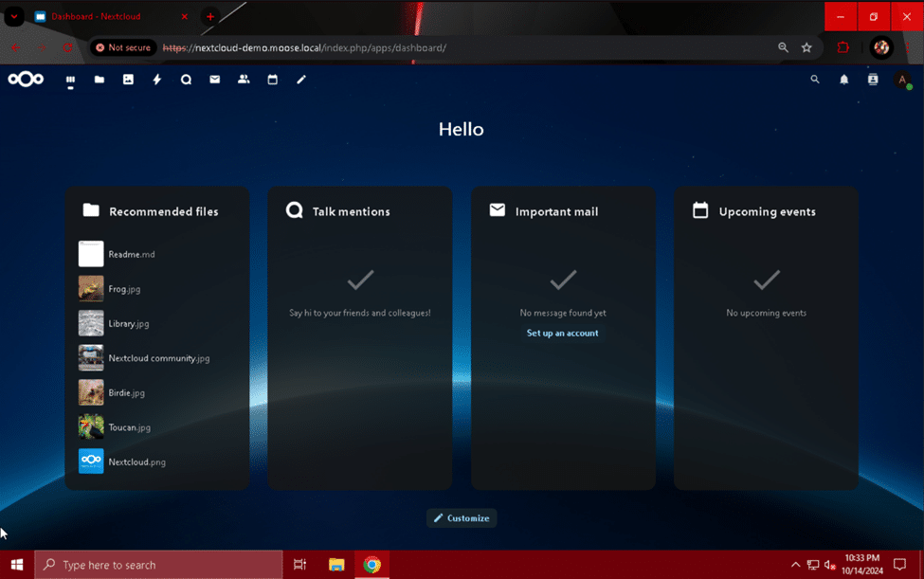Click the Upcoming events widget heading

tap(768, 211)
